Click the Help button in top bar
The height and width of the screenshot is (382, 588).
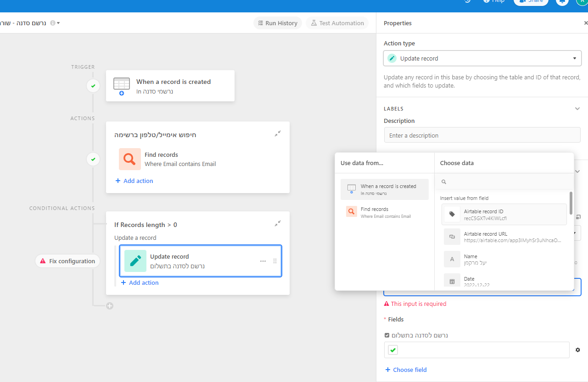[494, 1]
